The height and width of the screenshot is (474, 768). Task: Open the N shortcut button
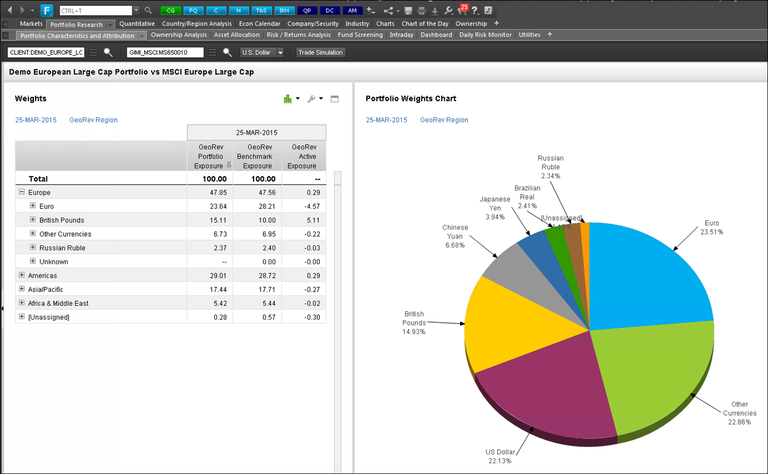(239, 10)
